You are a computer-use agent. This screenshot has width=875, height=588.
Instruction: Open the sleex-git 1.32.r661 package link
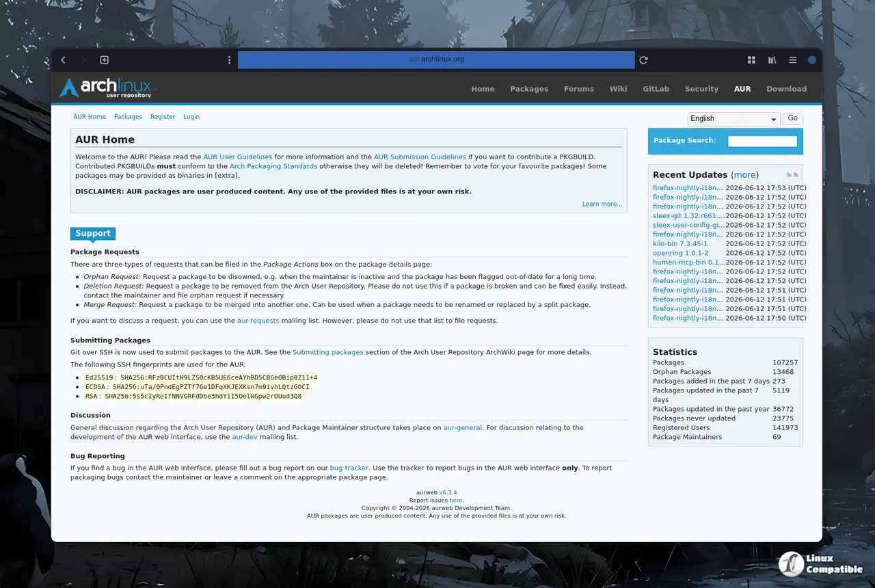(688, 216)
